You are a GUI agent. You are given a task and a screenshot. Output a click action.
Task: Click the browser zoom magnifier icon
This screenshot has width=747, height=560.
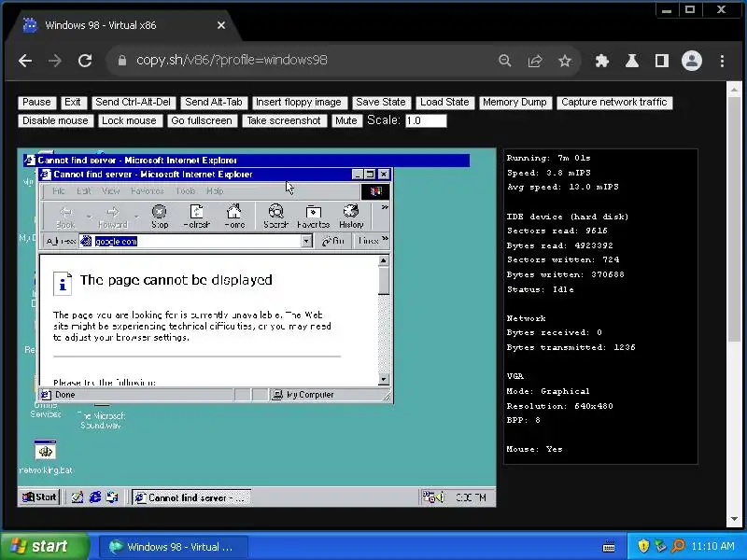coord(504,61)
